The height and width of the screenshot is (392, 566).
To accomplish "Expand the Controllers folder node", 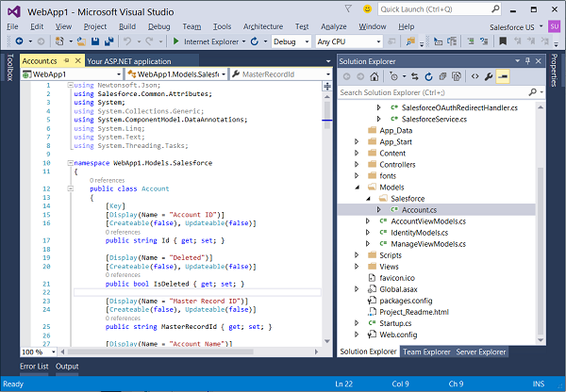I will click(357, 165).
